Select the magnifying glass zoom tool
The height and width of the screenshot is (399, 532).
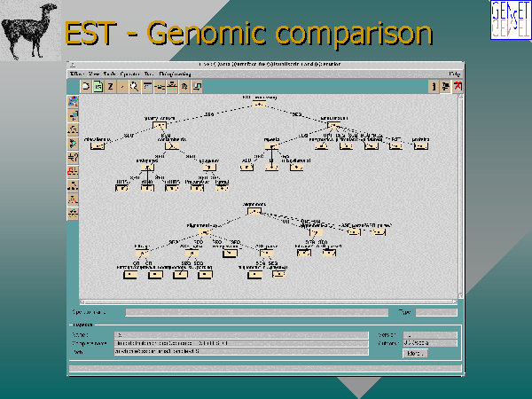(134, 86)
